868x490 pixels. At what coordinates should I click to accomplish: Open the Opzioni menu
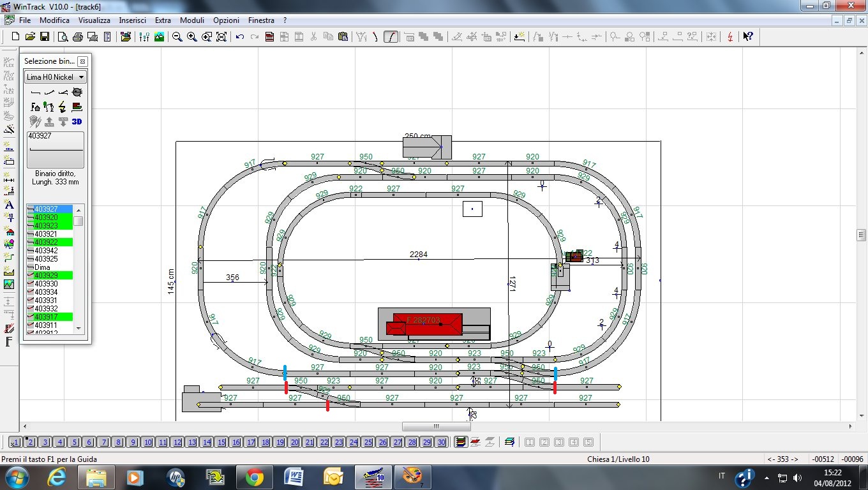(x=227, y=20)
